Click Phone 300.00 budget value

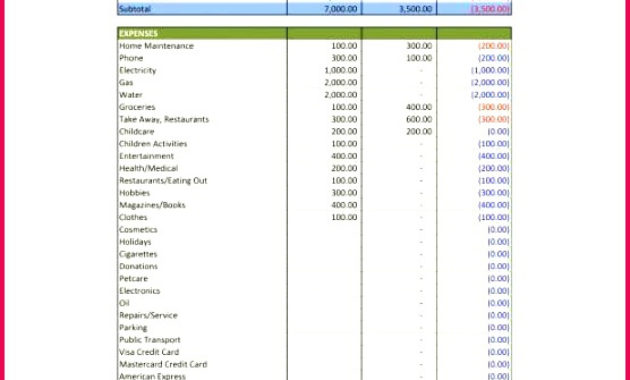pos(344,58)
